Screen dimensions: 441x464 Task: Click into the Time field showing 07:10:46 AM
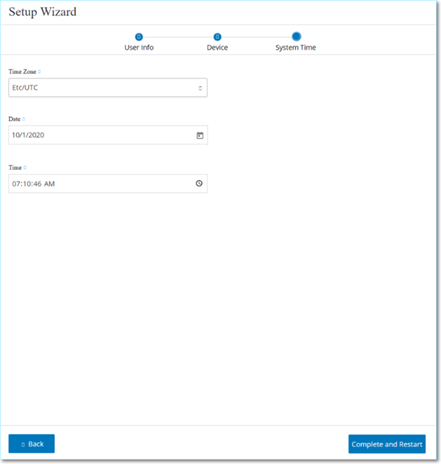108,183
